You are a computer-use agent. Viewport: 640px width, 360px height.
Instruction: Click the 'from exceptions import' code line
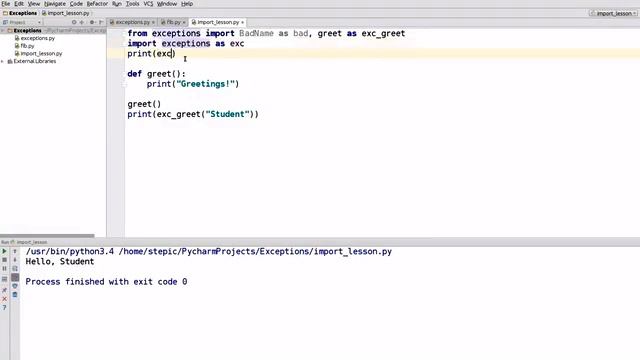(266, 33)
